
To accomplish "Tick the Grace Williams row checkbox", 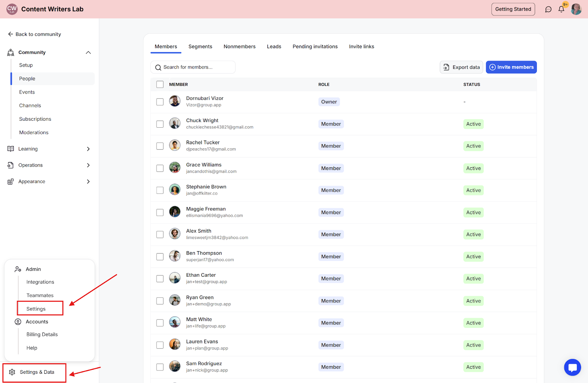I will pos(160,168).
